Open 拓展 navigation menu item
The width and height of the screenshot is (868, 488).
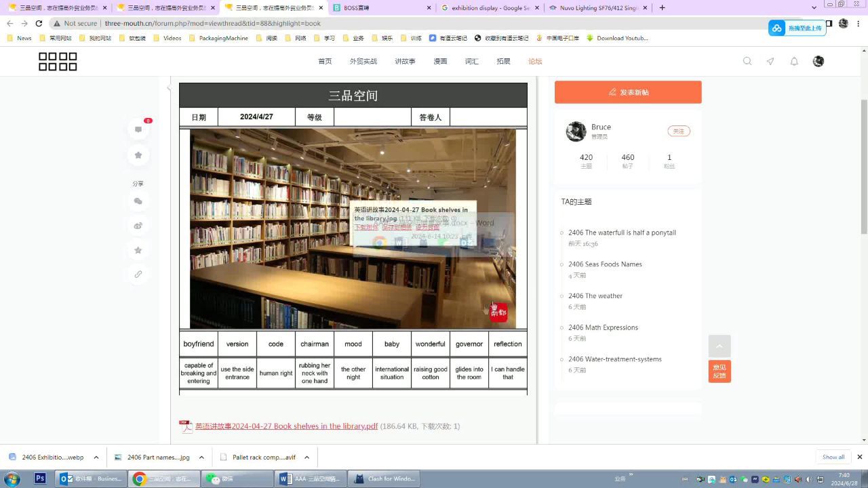503,61
